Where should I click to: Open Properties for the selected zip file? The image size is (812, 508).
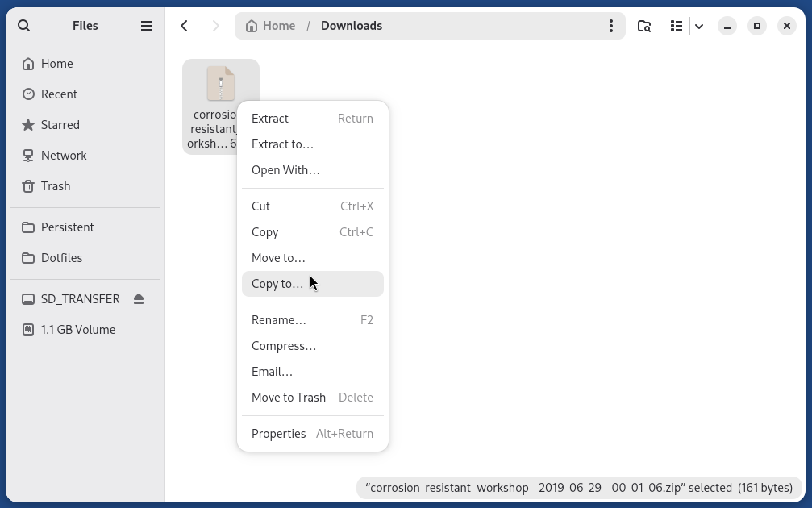point(279,433)
